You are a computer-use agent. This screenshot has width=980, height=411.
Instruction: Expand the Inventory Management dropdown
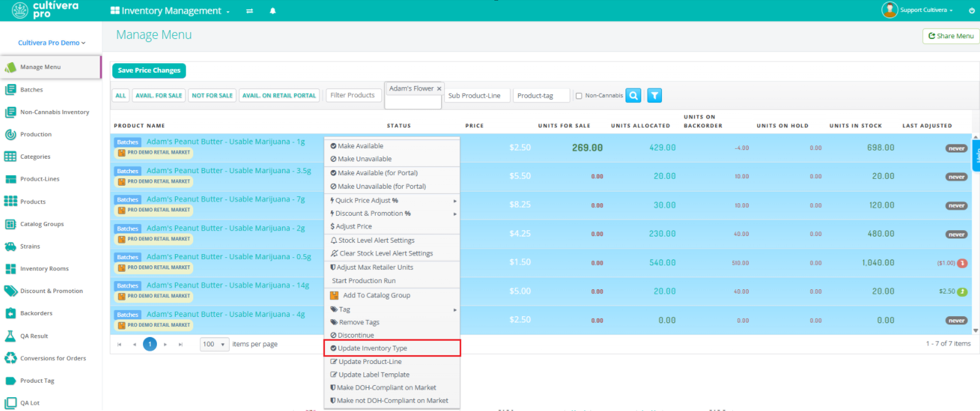click(171, 11)
